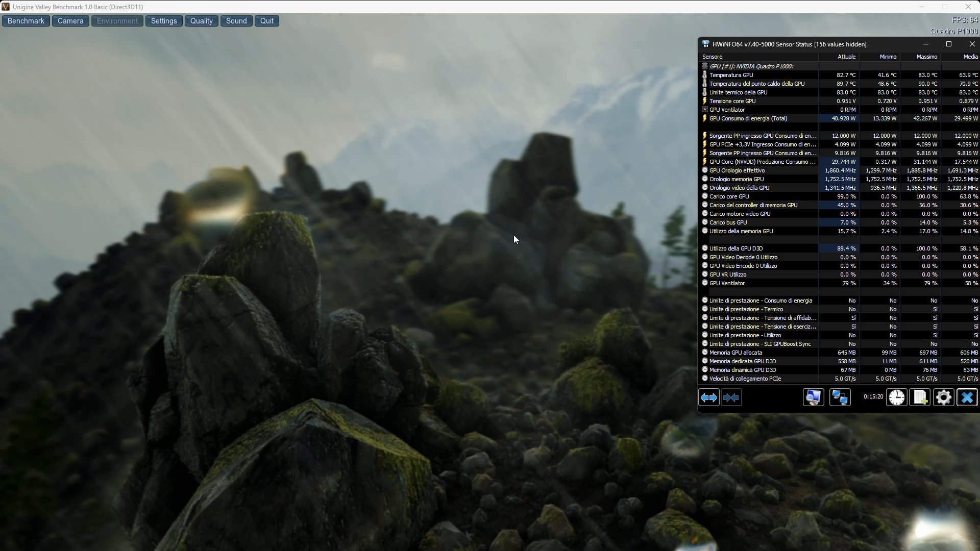Click the circle icon beside Limite di prestazione - Termico
The height and width of the screenshot is (551, 980).
click(705, 309)
